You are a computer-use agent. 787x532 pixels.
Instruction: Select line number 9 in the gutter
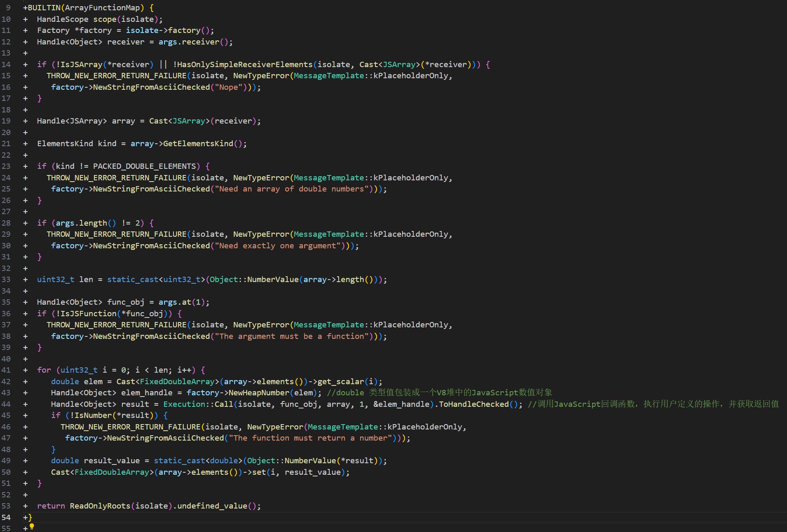(x=8, y=8)
